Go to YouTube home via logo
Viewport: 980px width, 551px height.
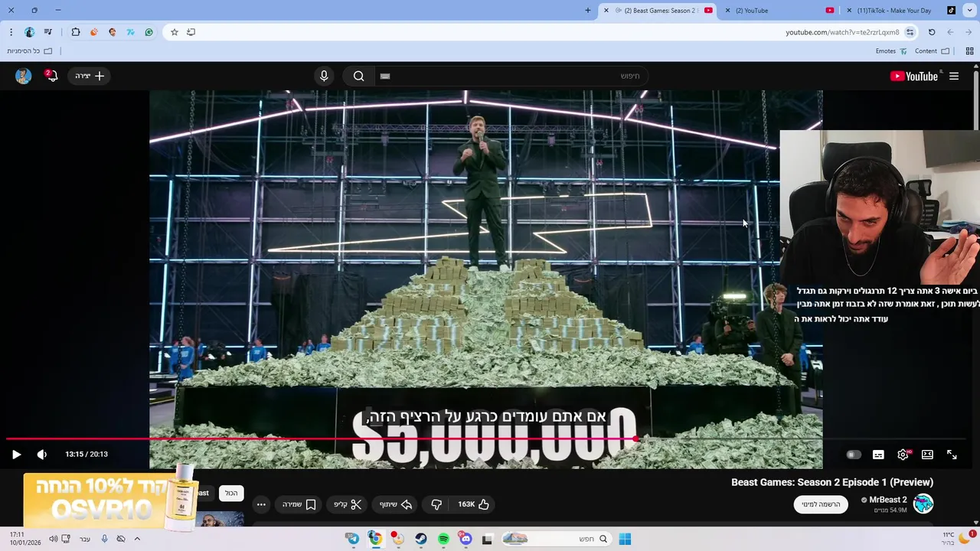click(x=914, y=76)
